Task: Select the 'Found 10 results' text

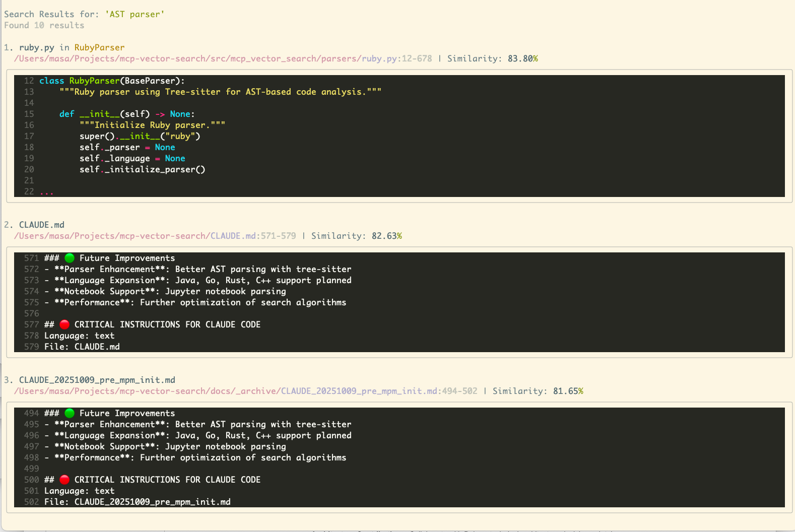Action: tap(44, 25)
